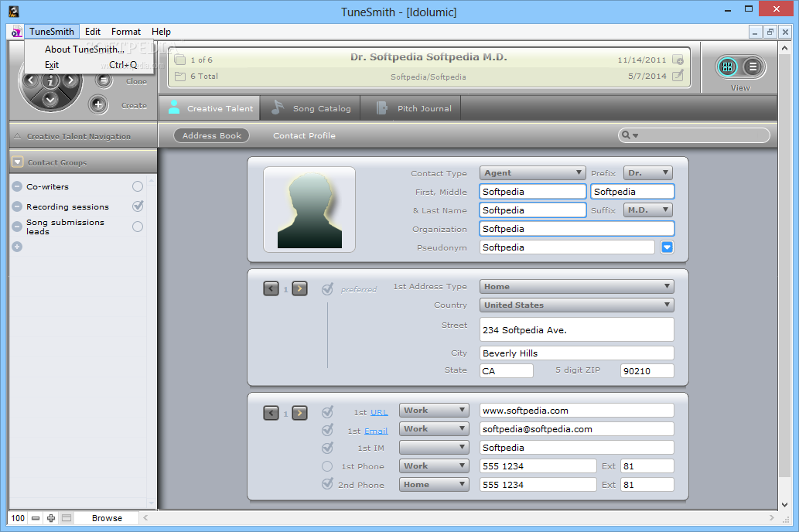
Task: Remove the Co-writers group with its minus icon
Action: (x=17, y=186)
